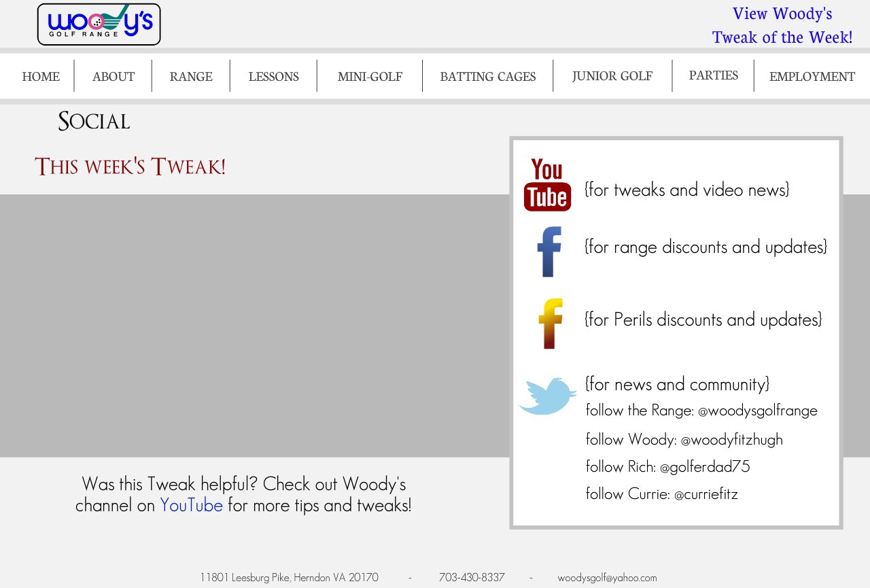Click the @woodysgolfrange Twitter handle
The image size is (870, 588).
coord(757,411)
